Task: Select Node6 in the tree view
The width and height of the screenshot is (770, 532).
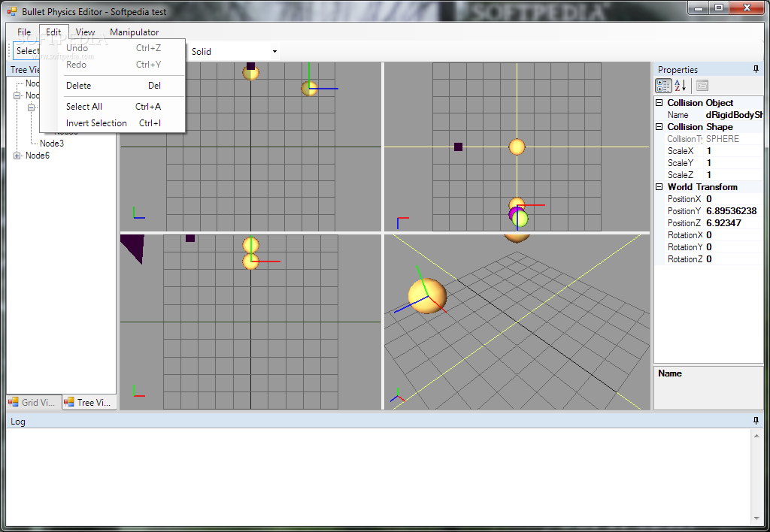Action: coord(38,156)
